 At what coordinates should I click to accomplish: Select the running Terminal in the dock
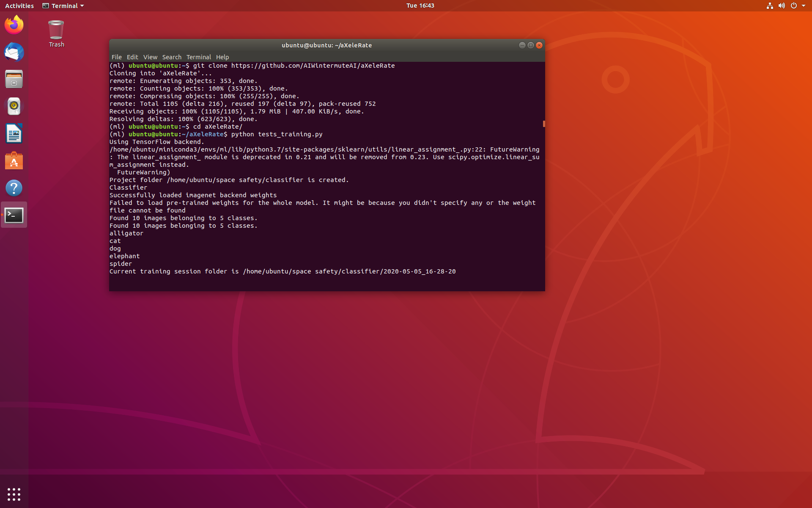pos(14,215)
